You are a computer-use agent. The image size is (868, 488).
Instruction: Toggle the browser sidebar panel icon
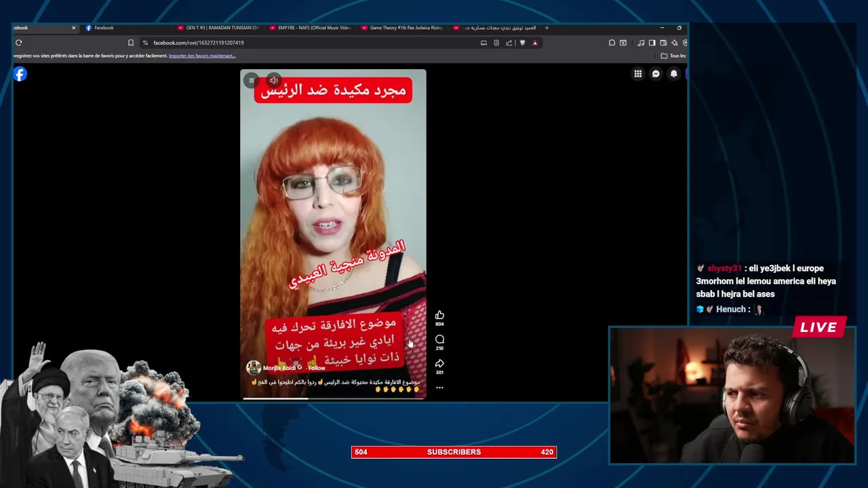click(652, 43)
